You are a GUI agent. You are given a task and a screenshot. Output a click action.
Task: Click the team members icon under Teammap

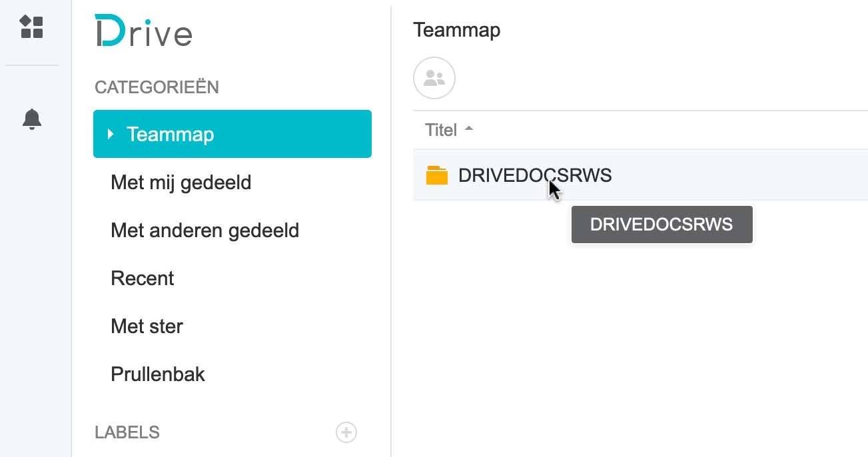coord(434,78)
